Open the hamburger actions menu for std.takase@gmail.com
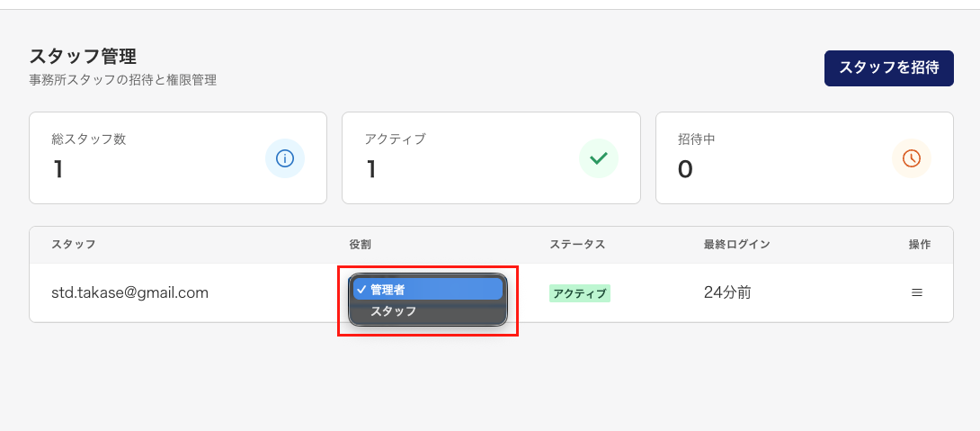This screenshot has width=980, height=431. coord(917,292)
